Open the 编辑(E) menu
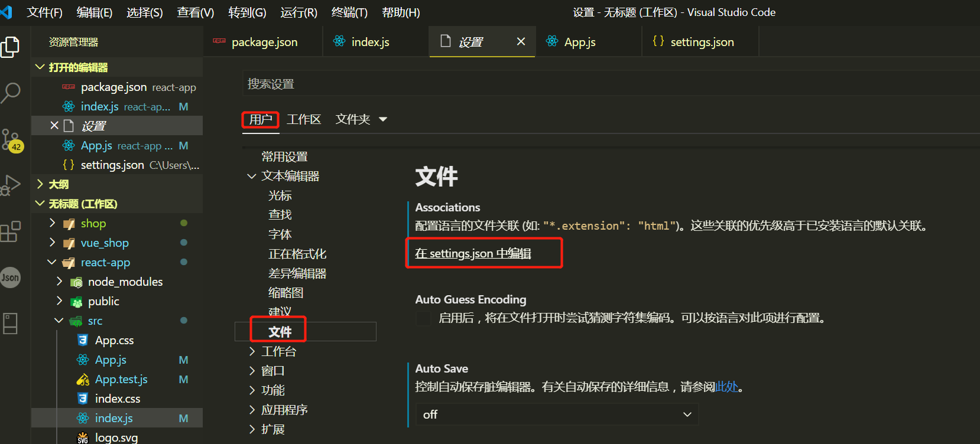 click(x=95, y=12)
